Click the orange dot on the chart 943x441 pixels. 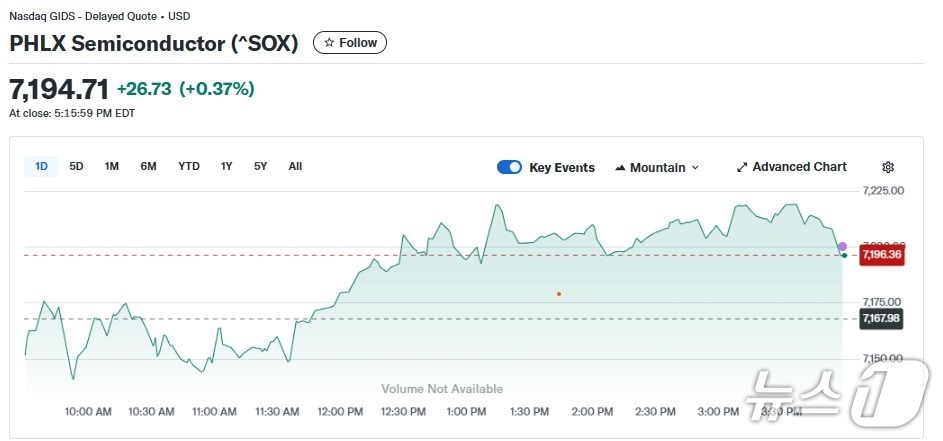(559, 294)
